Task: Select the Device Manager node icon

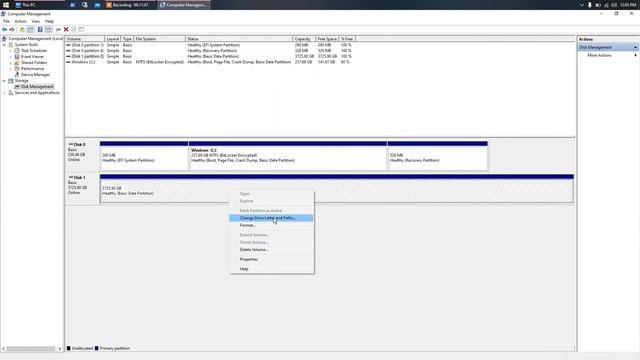Action: [x=17, y=75]
